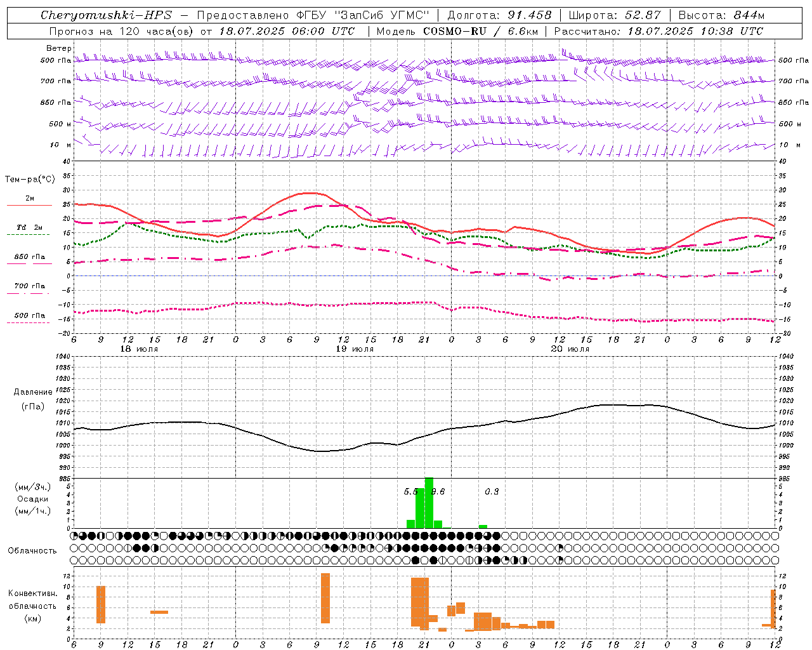This screenshot has height=650, width=812.
Task: Click the 'Облачность' cloudiness label
Action: pos(32,550)
